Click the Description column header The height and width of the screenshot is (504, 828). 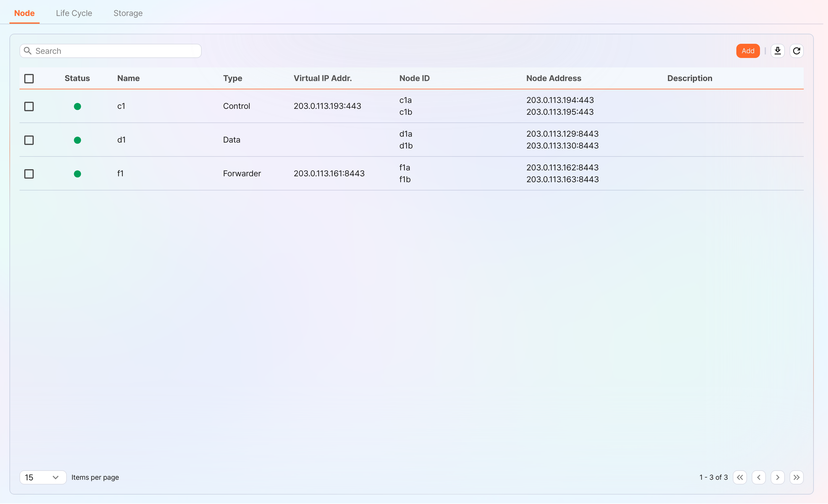pyautogui.click(x=690, y=78)
